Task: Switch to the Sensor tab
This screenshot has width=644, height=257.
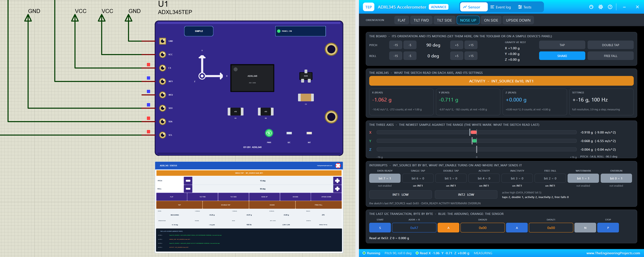Action: (474, 7)
